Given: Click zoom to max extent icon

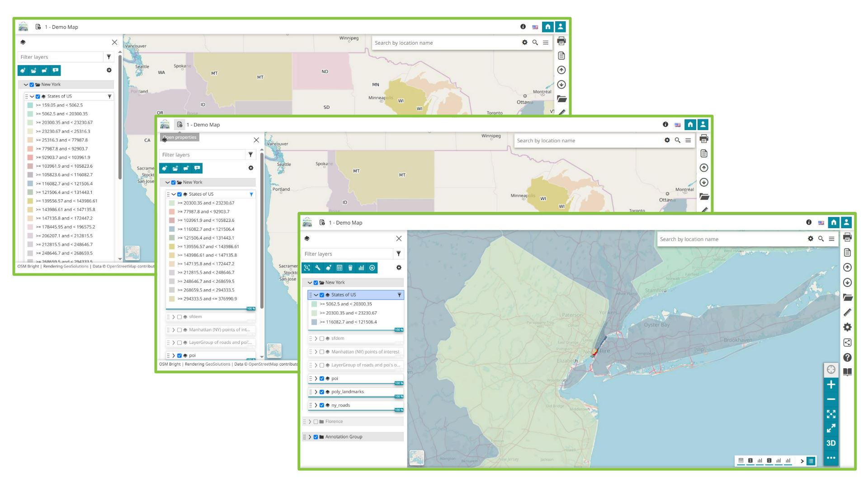Looking at the screenshot, I should pos(831,414).
